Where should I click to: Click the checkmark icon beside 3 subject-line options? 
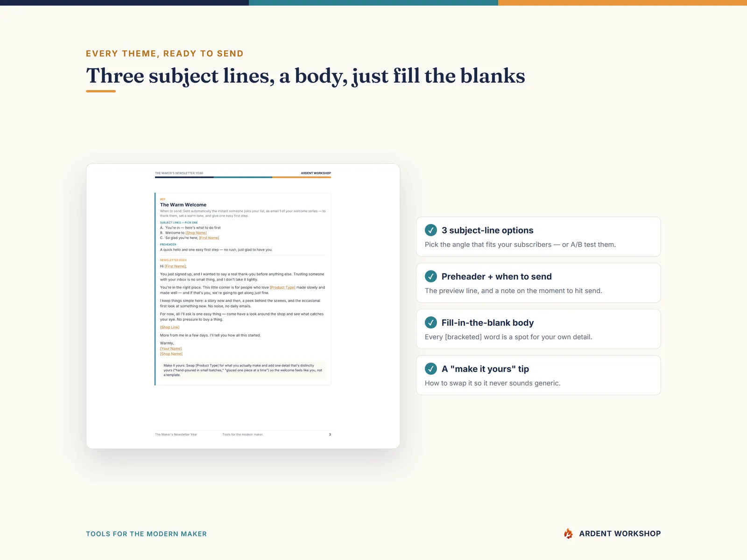[x=431, y=230]
